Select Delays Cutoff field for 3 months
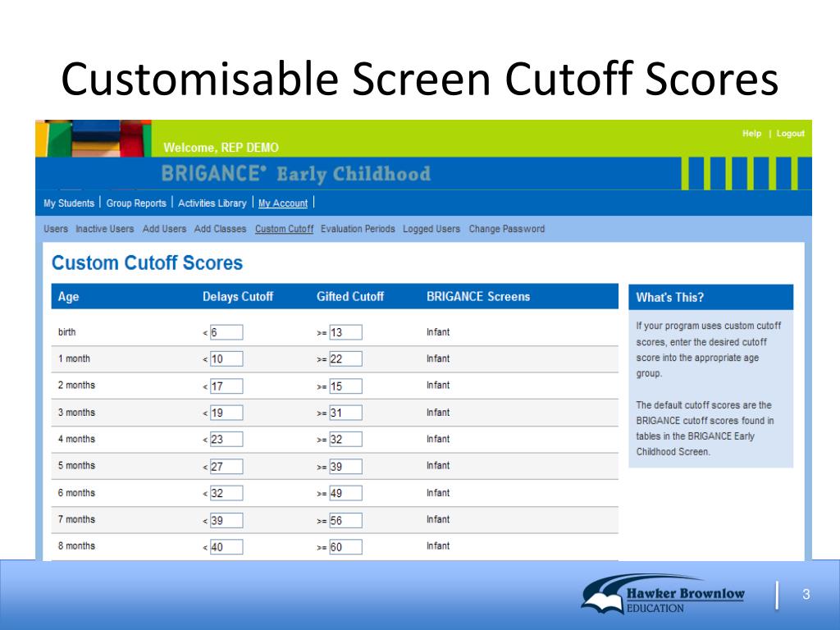 [x=226, y=413]
